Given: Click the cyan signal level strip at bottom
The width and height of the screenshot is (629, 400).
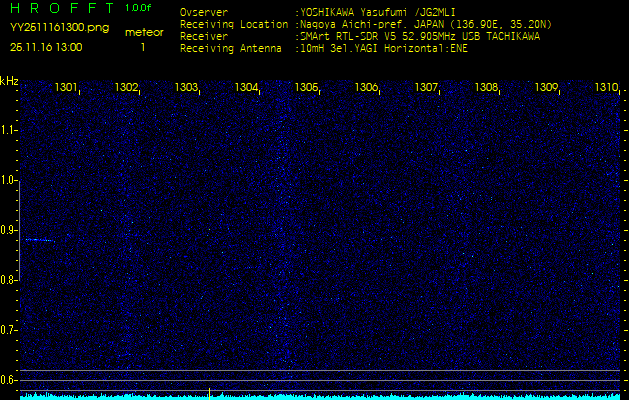Looking at the screenshot, I should coord(320,395).
